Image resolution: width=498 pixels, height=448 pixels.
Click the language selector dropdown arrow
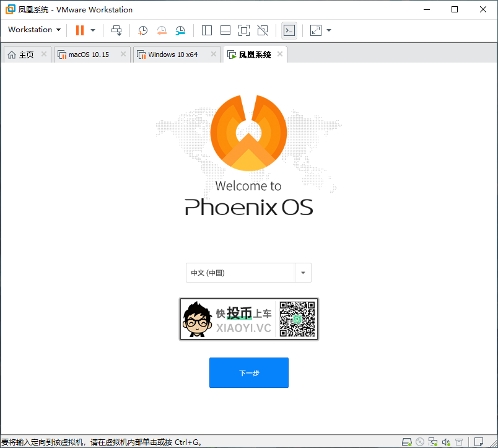(303, 273)
